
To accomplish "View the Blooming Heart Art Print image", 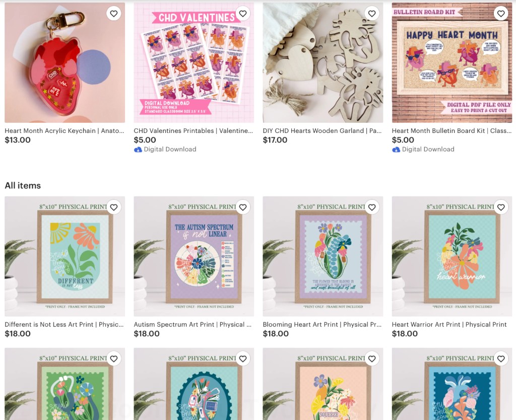I will (x=323, y=256).
